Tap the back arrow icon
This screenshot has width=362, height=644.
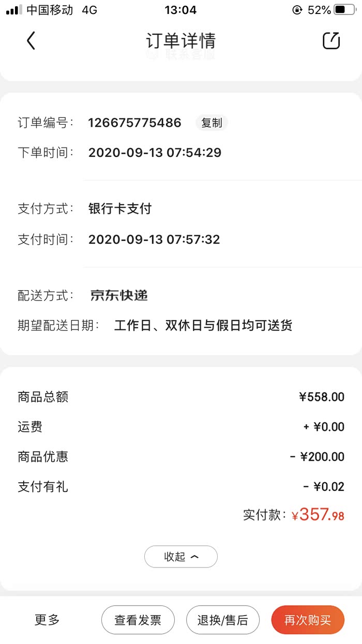(x=31, y=40)
